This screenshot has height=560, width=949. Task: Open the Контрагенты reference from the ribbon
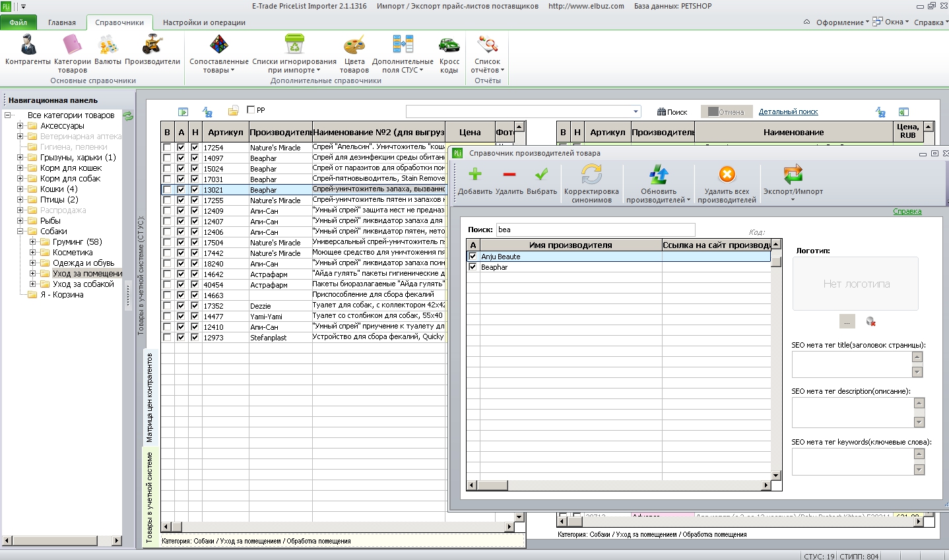click(x=28, y=51)
